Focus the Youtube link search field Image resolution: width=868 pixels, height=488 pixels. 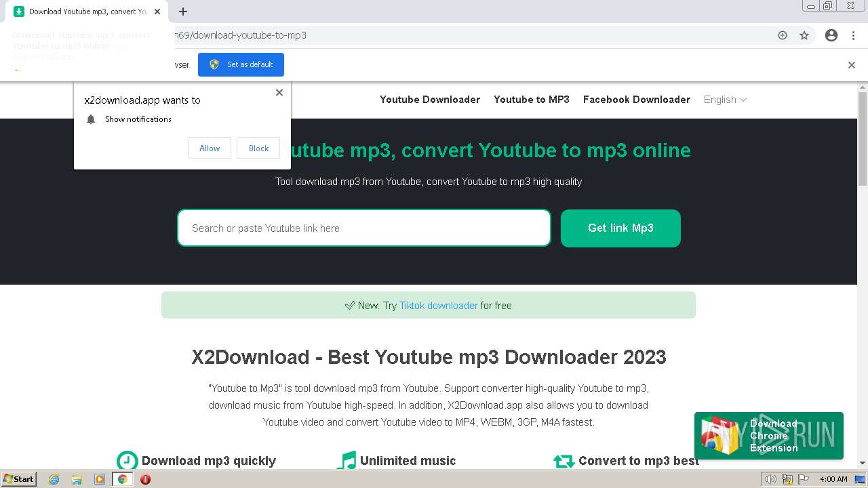tap(364, 228)
